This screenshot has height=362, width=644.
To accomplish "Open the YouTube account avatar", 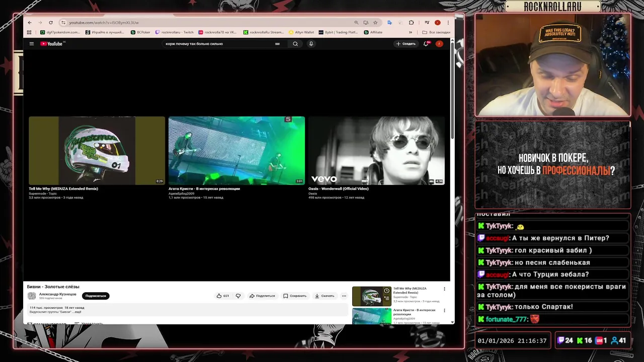I will tap(439, 44).
